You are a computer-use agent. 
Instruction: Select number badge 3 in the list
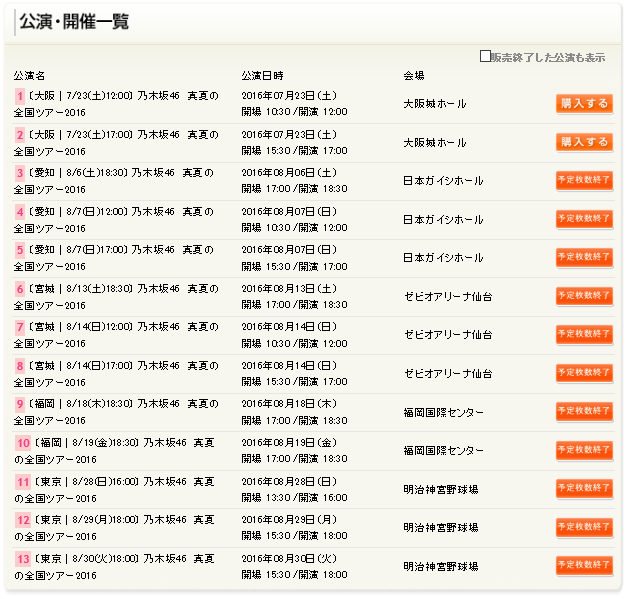click(x=20, y=173)
